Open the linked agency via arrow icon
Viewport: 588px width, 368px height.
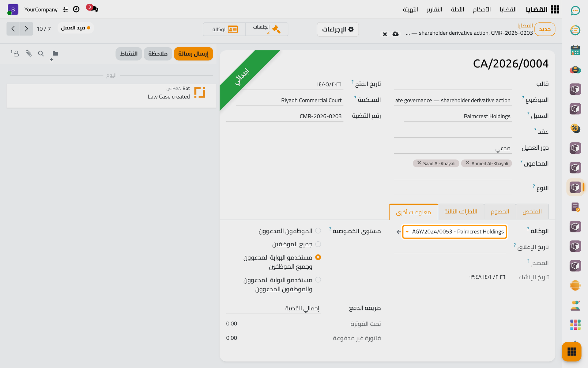[x=398, y=232]
